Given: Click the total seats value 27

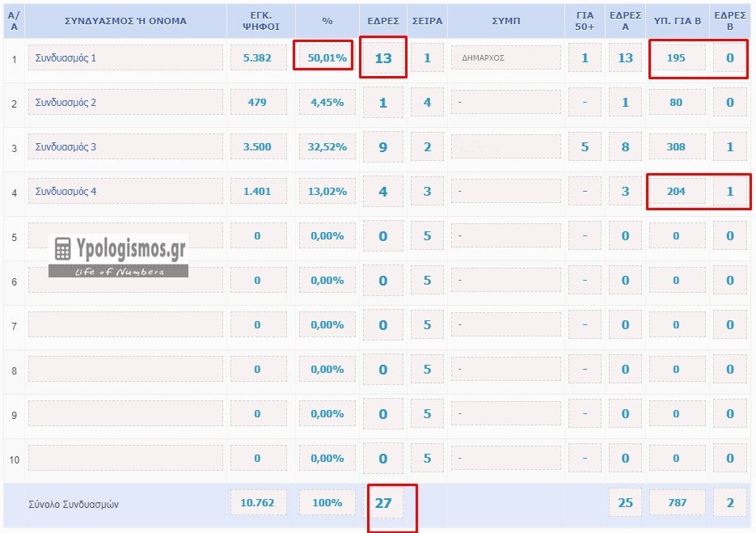Looking at the screenshot, I should pyautogui.click(x=383, y=503).
